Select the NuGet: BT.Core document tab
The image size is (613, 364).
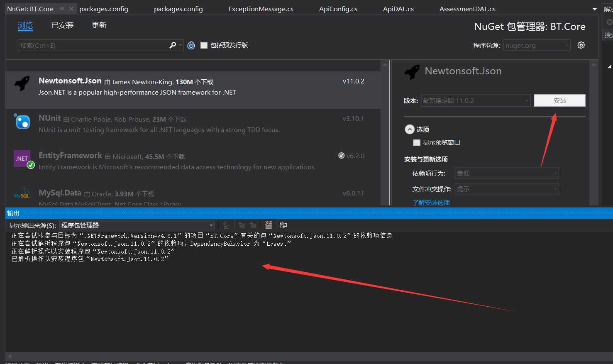pos(30,9)
